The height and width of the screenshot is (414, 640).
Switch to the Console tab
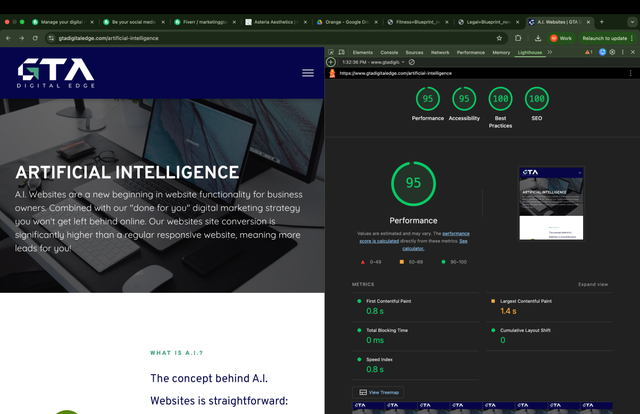pyautogui.click(x=389, y=52)
